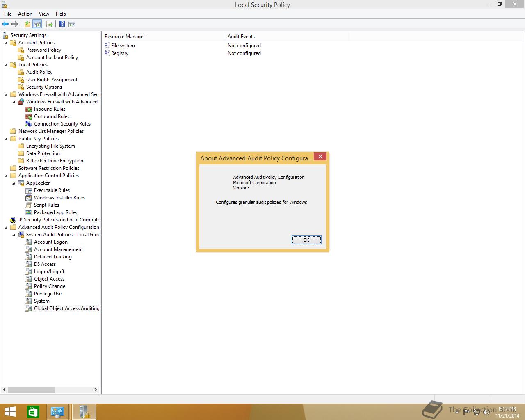Click the Registry row icon
This screenshot has height=420, width=525.
107,53
